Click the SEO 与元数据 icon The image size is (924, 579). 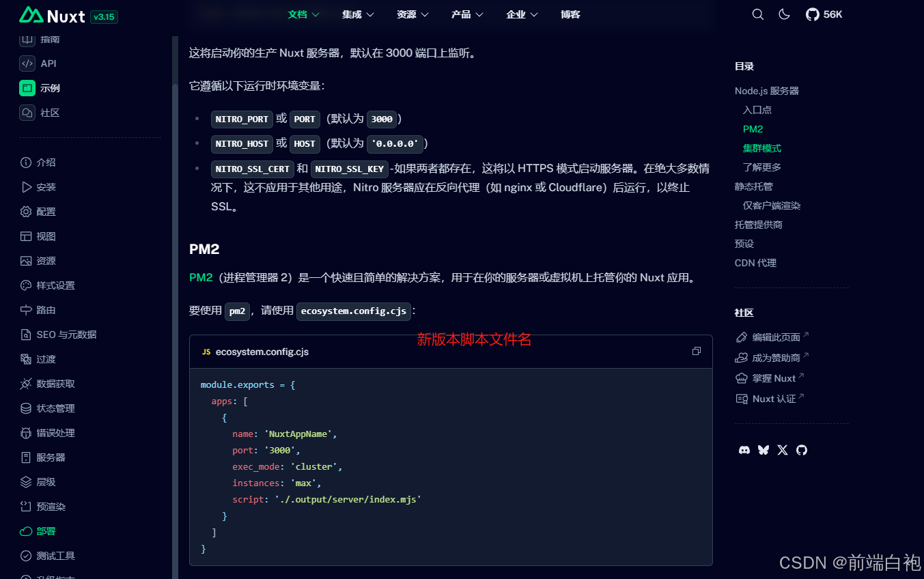coord(26,335)
